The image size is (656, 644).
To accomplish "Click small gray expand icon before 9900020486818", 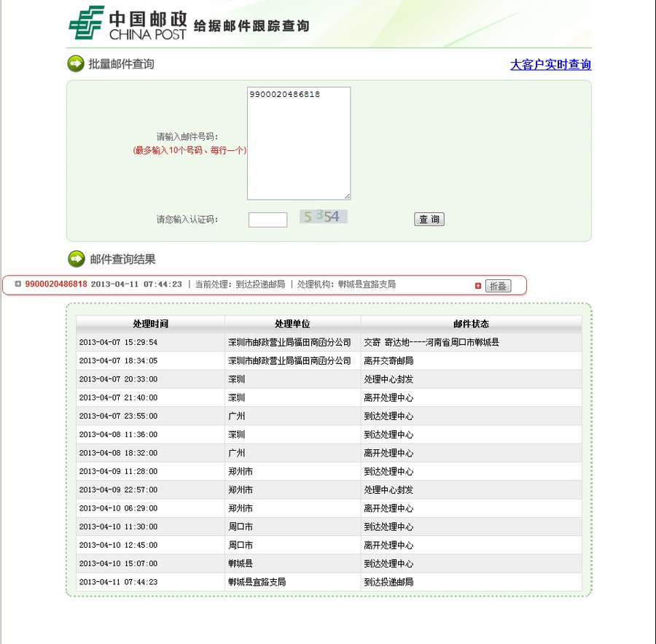I will tap(18, 284).
